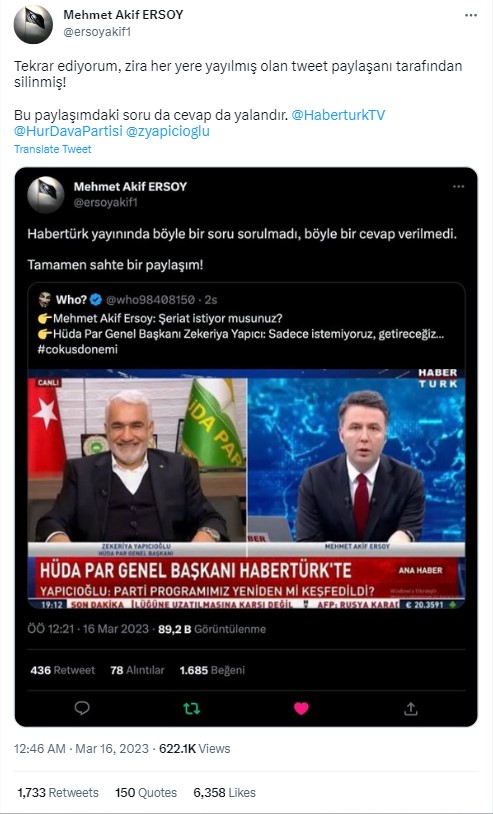Click the quoted tweet's profile avatar
This screenshot has width=493, height=814.
46,195
